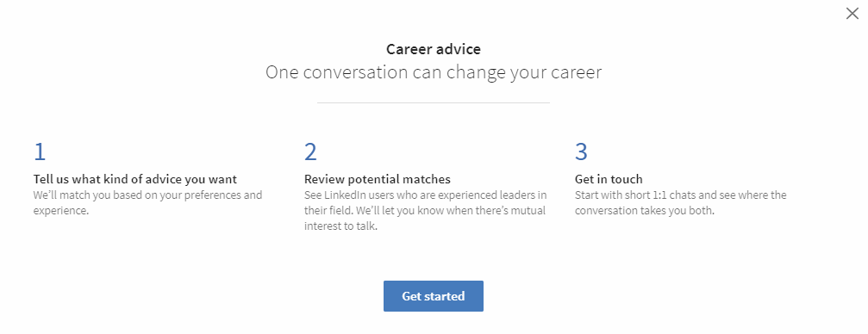868x334 pixels.
Task: Click the Get started button
Action: (434, 296)
